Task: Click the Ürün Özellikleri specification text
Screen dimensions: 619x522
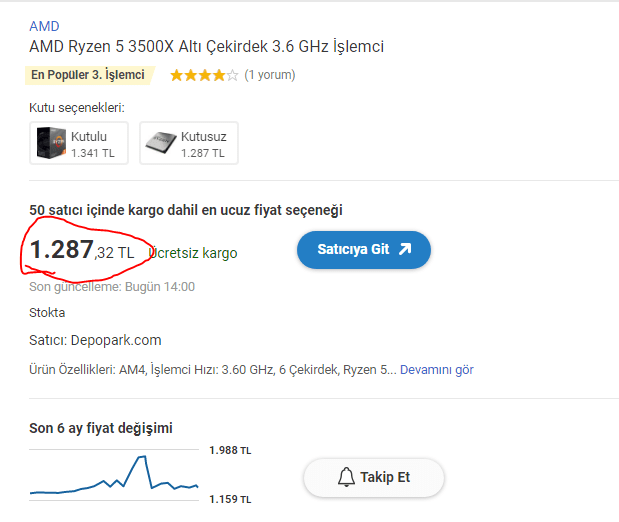Action: click(212, 370)
